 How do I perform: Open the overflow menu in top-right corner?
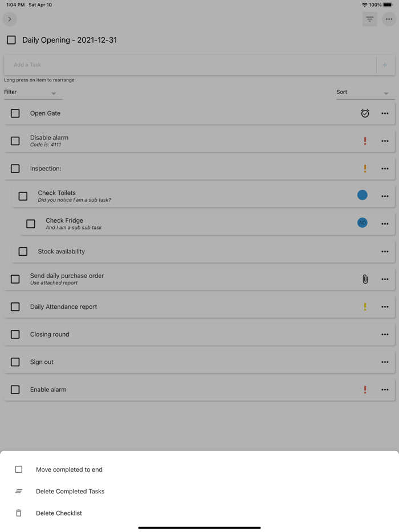[388, 19]
